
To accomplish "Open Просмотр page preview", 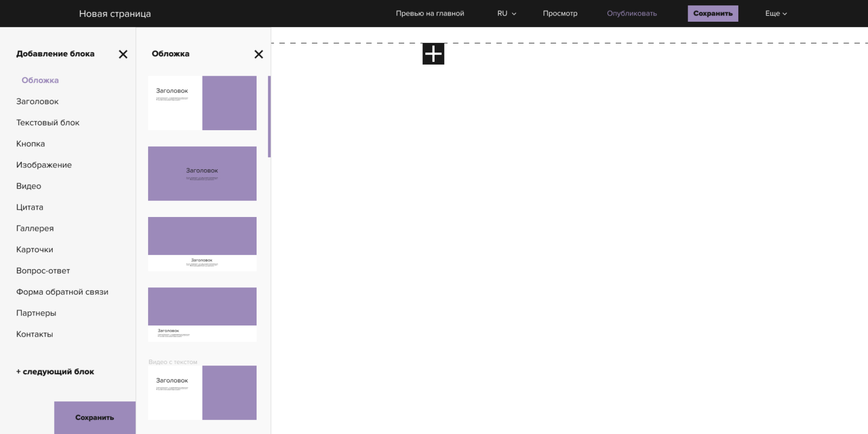I will [x=560, y=14].
